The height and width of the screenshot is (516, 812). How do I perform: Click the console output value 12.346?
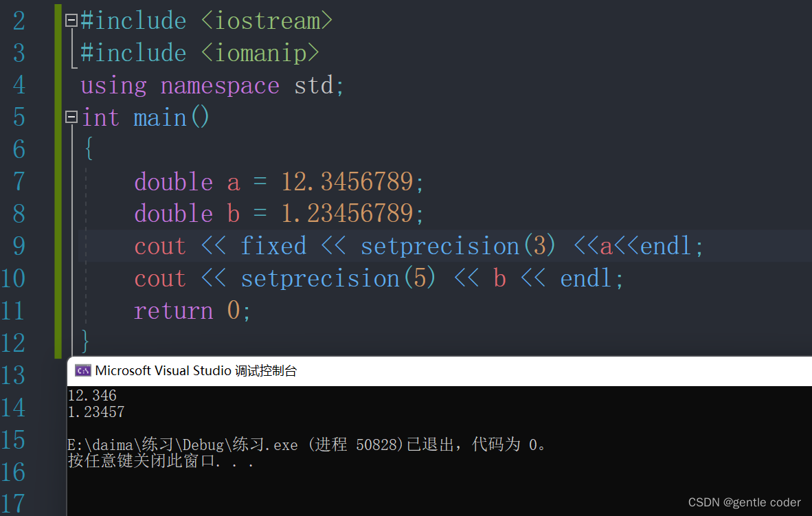click(92, 395)
